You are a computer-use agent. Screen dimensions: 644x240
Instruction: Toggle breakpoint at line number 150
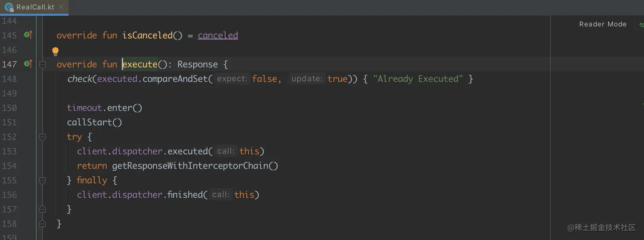coord(9,108)
